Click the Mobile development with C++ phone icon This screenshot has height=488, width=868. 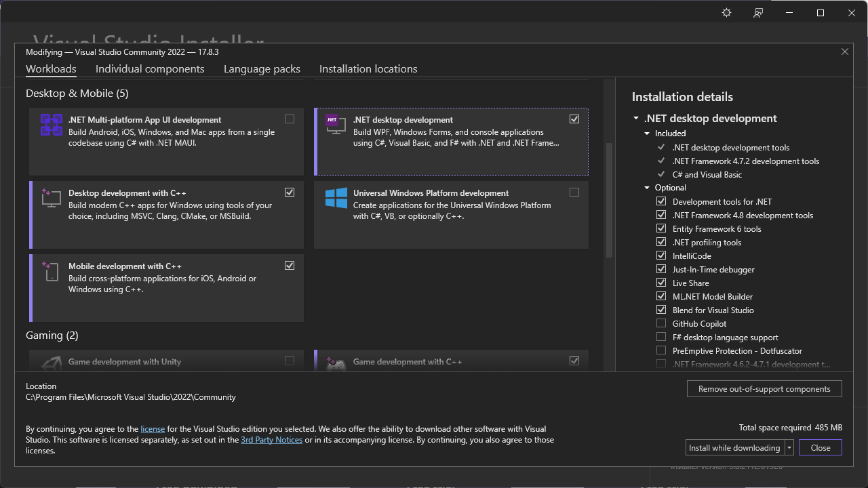coord(51,271)
